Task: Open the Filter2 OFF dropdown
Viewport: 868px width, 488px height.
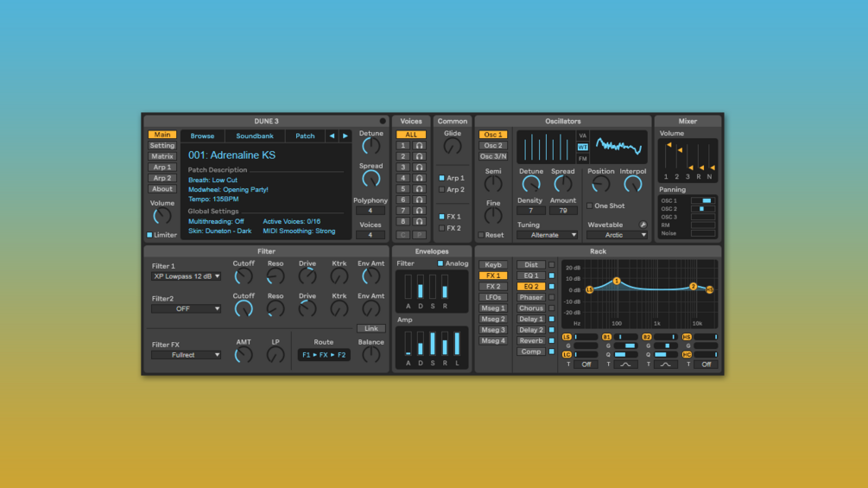Action: click(x=187, y=308)
